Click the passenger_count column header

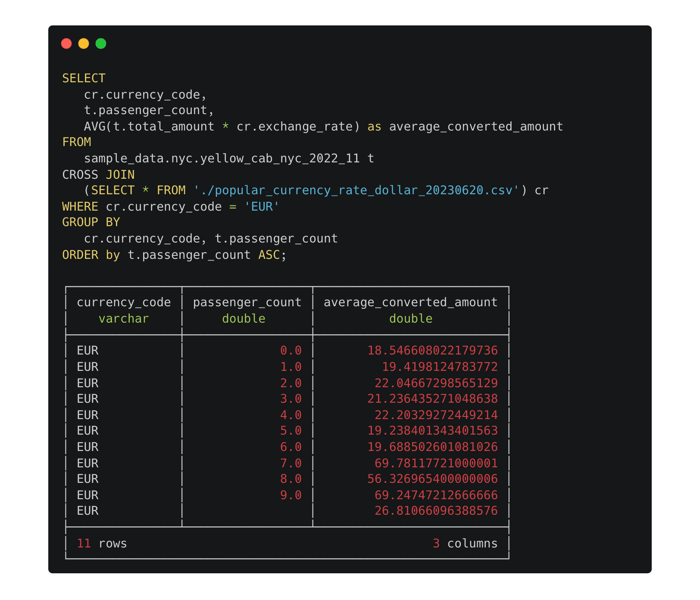[247, 302]
